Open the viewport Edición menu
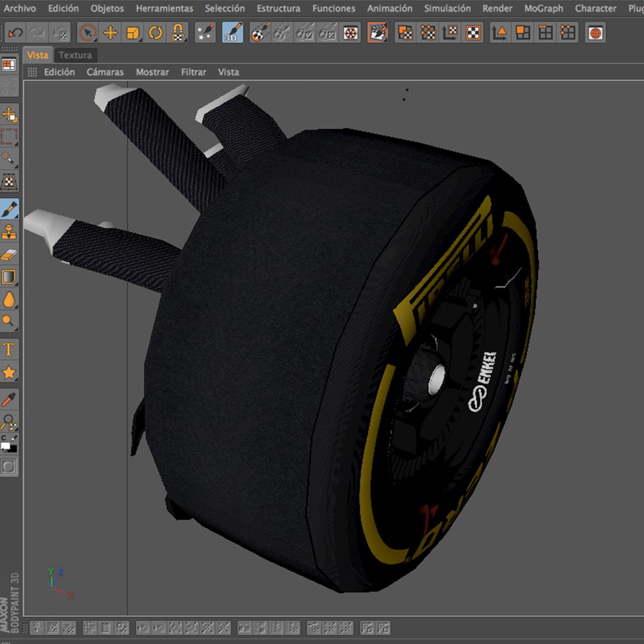The height and width of the screenshot is (644, 644). click(60, 72)
